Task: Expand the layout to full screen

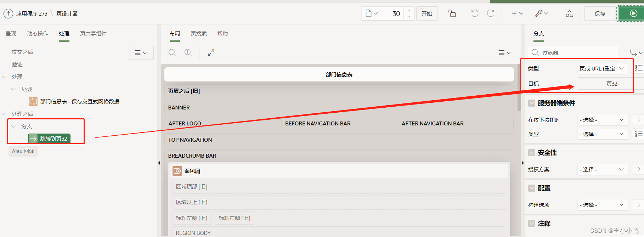Action: pyautogui.click(x=211, y=53)
